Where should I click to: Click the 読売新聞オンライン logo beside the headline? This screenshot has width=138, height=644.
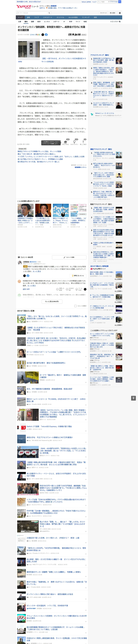pos(77,35)
